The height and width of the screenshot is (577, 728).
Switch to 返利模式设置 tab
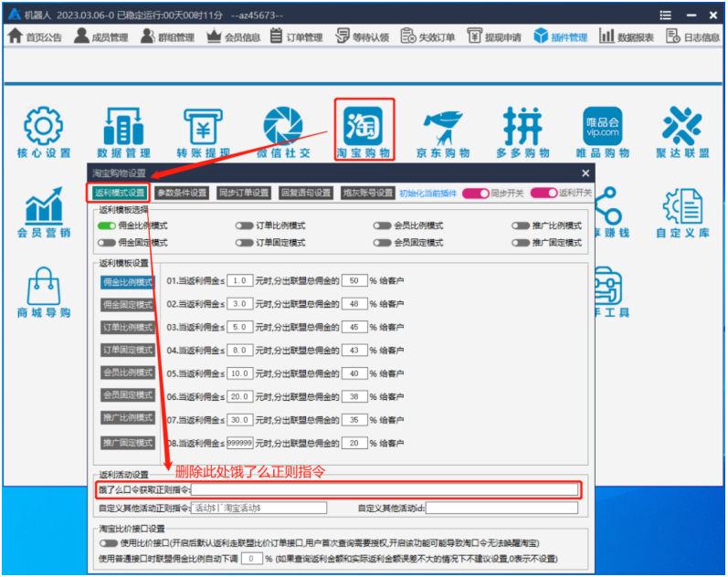pyautogui.click(x=120, y=193)
